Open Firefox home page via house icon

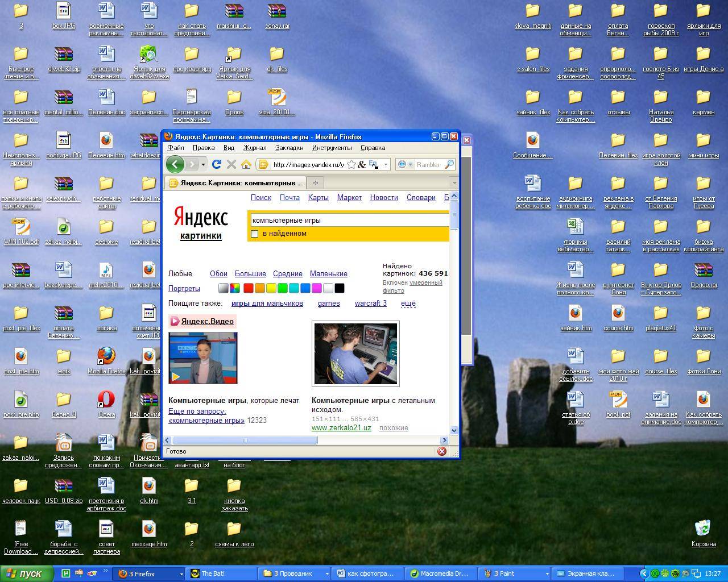click(246, 164)
